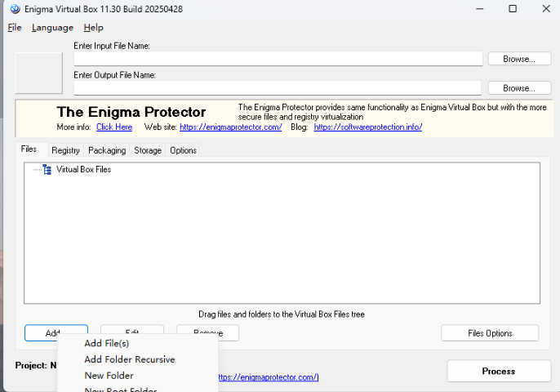Screen dimensions: 560x392
Task: Open the softwareprotection.info blog link
Action: tap(368, 127)
